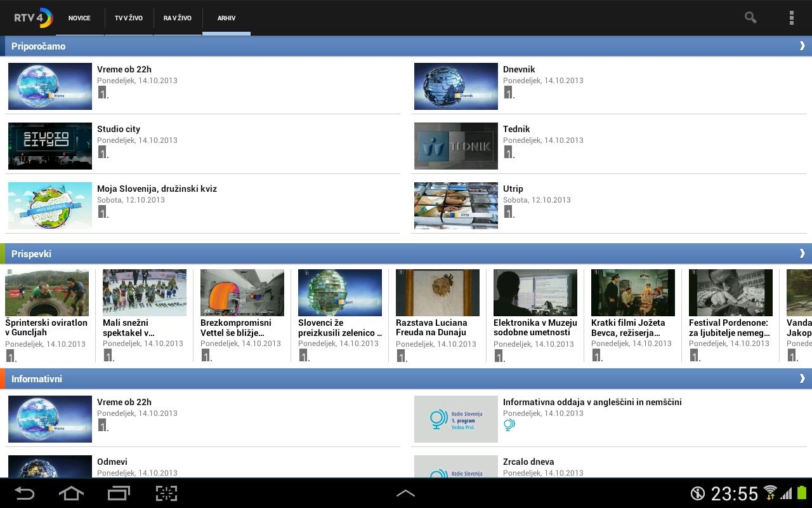The width and height of the screenshot is (812, 508).
Task: Open recent apps from the navigation bar
Action: (118, 493)
